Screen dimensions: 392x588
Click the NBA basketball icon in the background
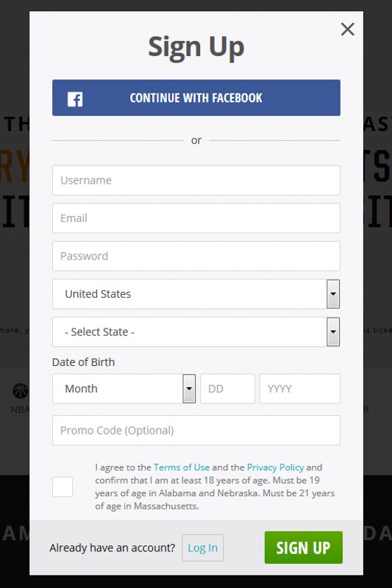click(x=21, y=391)
